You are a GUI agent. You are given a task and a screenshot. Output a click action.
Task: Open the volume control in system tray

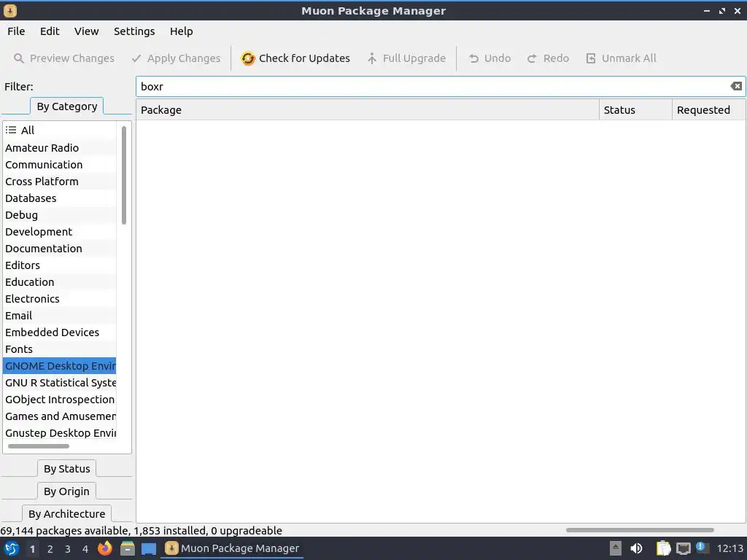pos(636,548)
